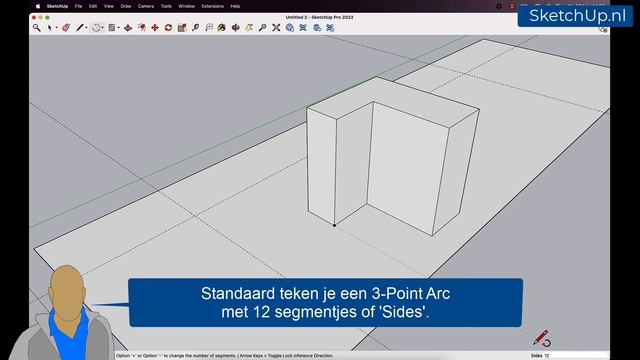The height and width of the screenshot is (360, 640).
Task: Open the Extensions menu
Action: click(x=213, y=6)
